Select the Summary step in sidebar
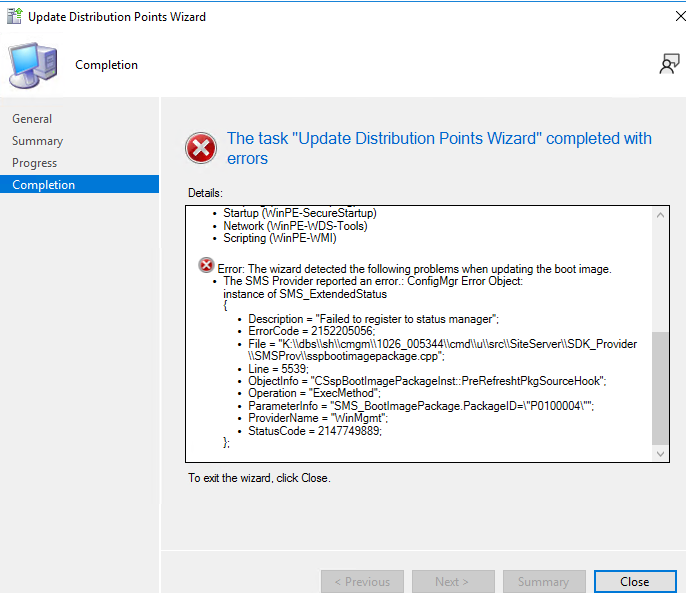Image resolution: width=686 pixels, height=593 pixels. tap(38, 141)
